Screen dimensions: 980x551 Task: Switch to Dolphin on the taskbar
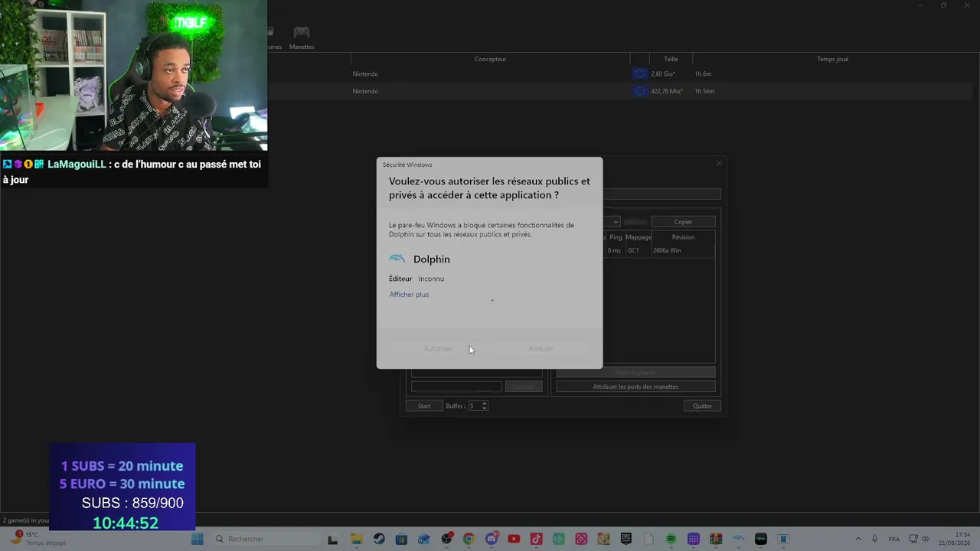pyautogui.click(x=738, y=539)
